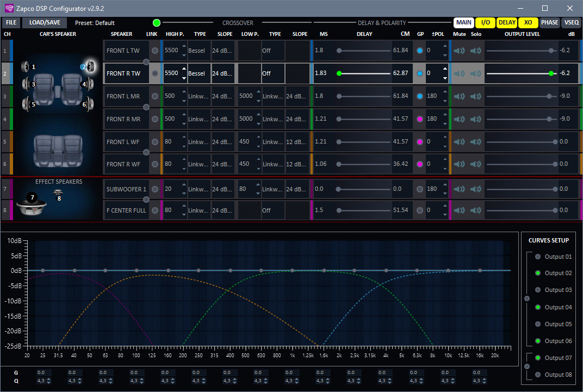Screen dimensions: 583x392
Task: Open high-pass type dropdown for FRONT L TW
Action: 199,51
